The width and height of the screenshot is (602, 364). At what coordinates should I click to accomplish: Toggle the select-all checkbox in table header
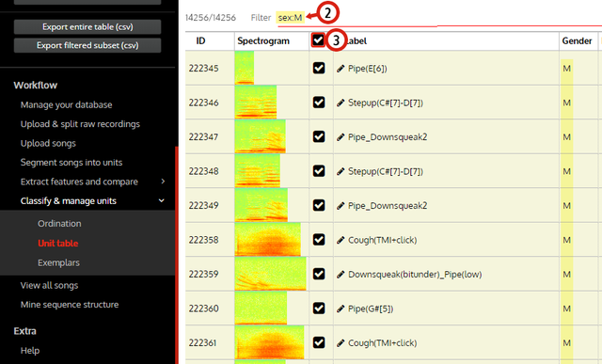(x=318, y=40)
